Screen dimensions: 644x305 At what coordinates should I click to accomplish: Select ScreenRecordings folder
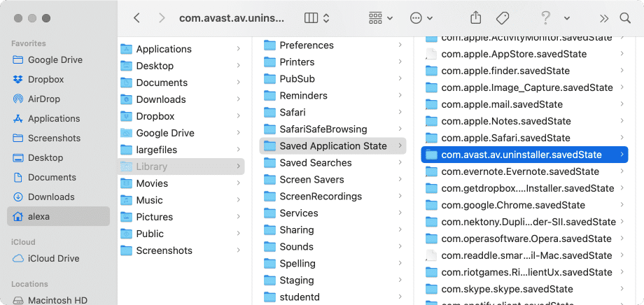click(332, 197)
